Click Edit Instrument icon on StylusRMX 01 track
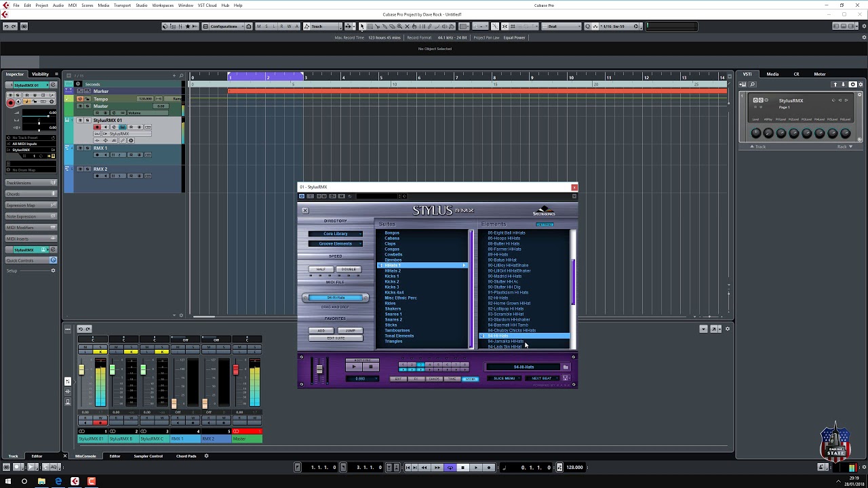This screenshot has width=868, height=488. pos(122,127)
